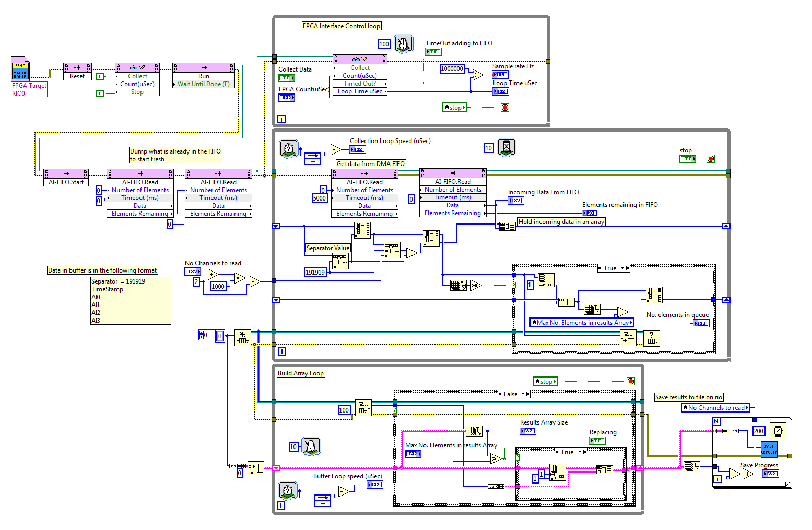
Task: Click the watch timer icon next to constant 200
Action: click(778, 431)
